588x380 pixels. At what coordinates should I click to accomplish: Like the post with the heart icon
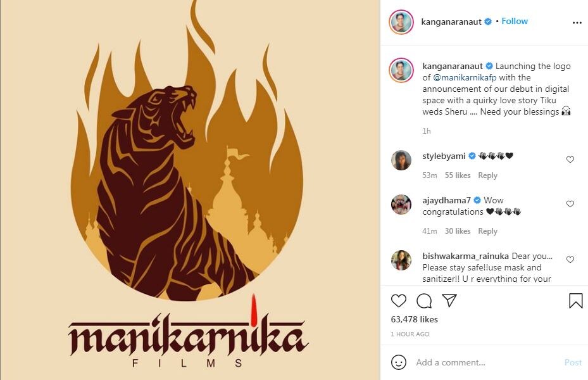398,301
